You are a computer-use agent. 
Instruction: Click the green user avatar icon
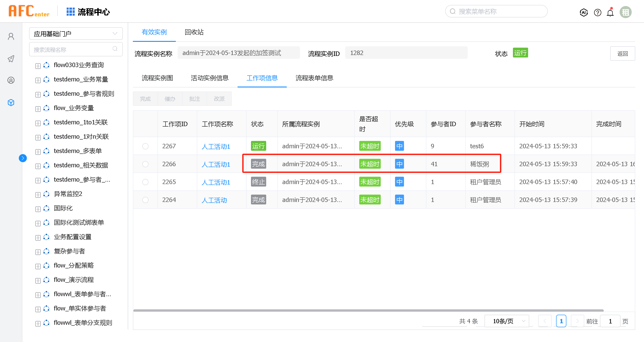coord(625,12)
